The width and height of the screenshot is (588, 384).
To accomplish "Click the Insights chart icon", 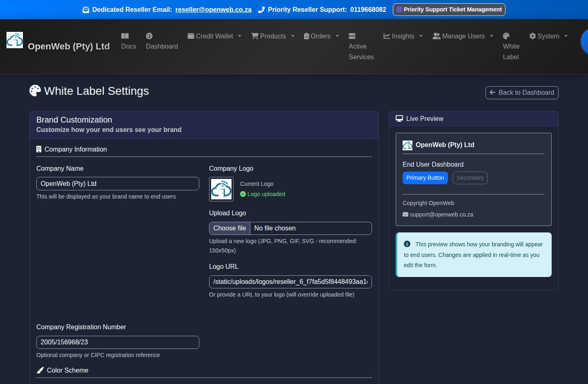I will point(387,36).
